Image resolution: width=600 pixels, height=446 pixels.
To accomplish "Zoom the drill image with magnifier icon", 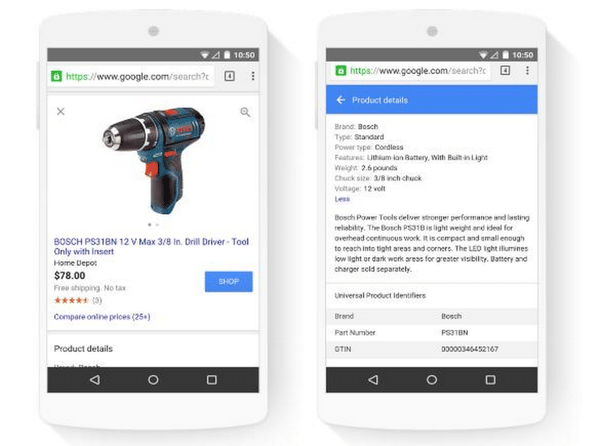I will click(245, 112).
